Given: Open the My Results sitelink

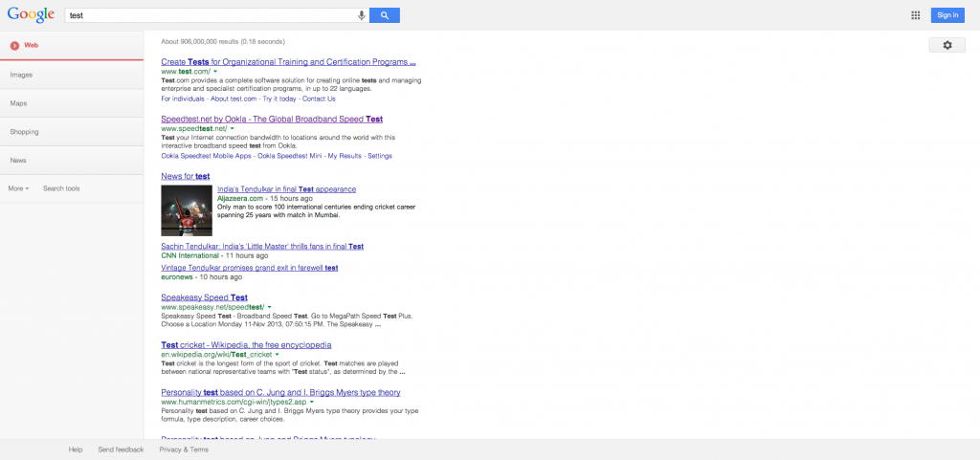Looking at the screenshot, I should 345,156.
